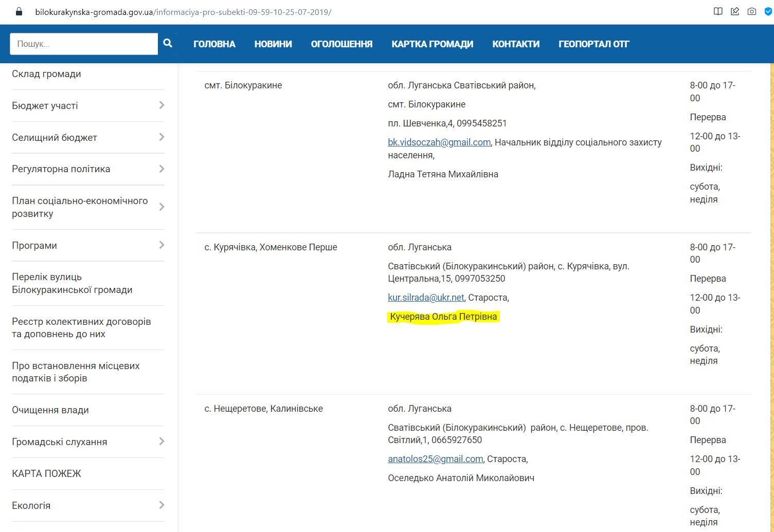Open reader mode book icon
Screen dimensions: 774x532
point(718,11)
